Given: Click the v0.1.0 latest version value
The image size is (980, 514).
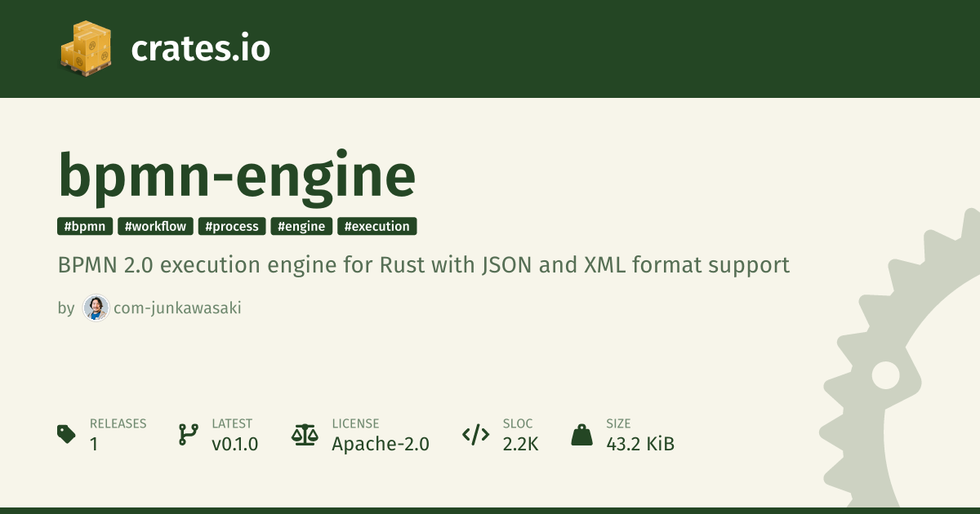Looking at the screenshot, I should coord(234,444).
